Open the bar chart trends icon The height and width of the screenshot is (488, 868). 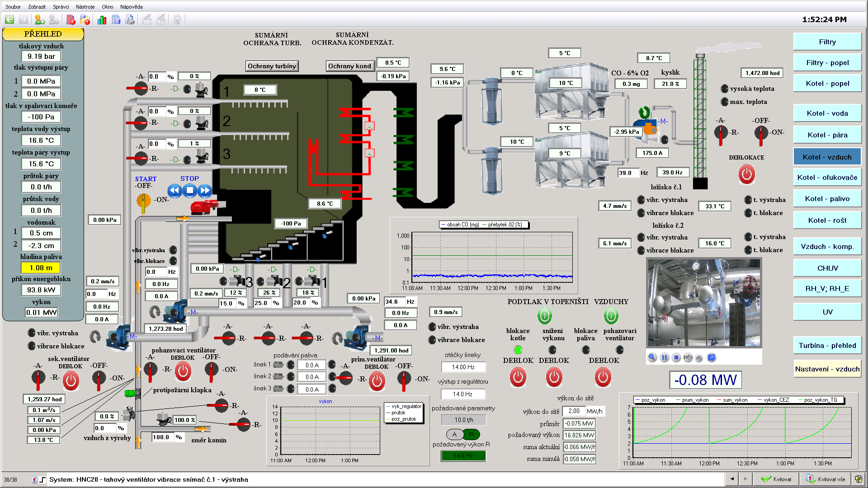click(x=102, y=19)
